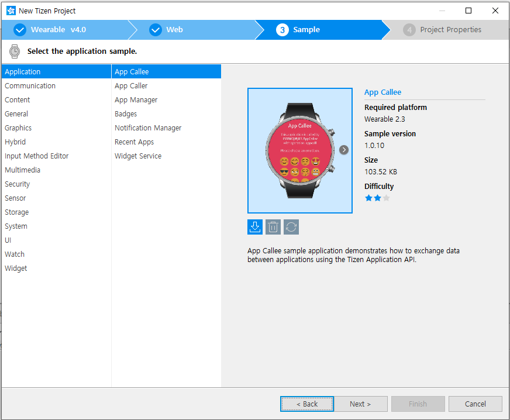Select the Sensor category
The width and height of the screenshot is (510, 420).
click(x=56, y=198)
